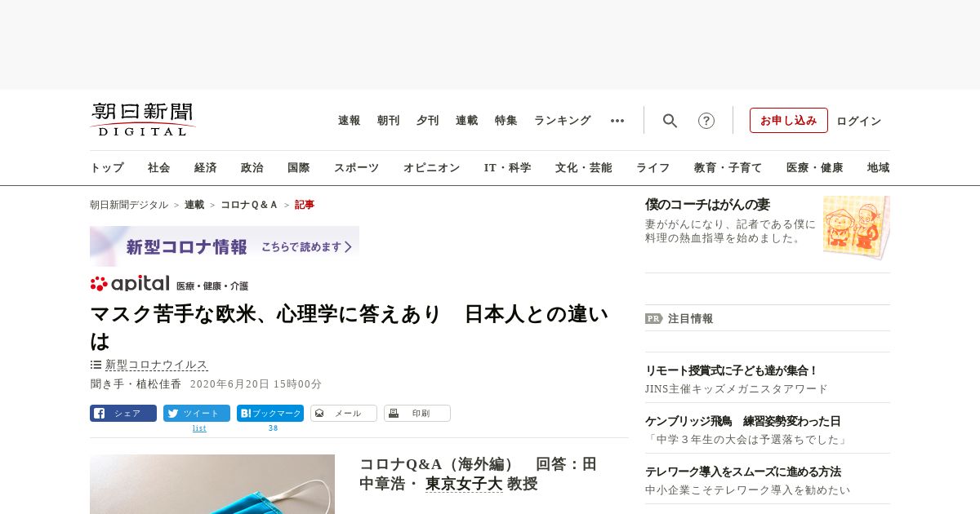The width and height of the screenshot is (980, 514).
Task: Click text 中小企業こそテレワーク導入を勧めたい
Action: [x=747, y=490]
